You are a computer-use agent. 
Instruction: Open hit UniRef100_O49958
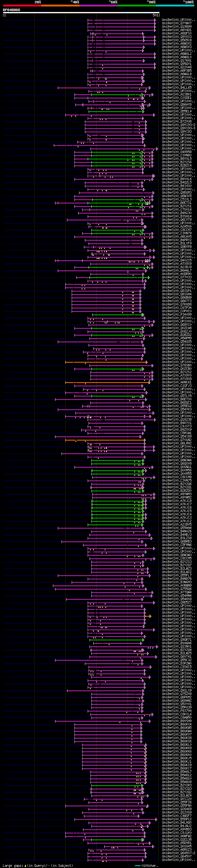coord(177,152)
